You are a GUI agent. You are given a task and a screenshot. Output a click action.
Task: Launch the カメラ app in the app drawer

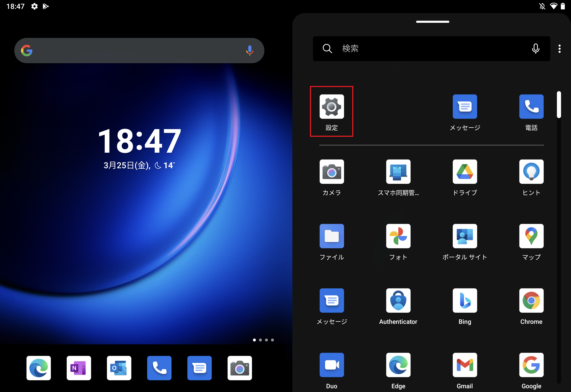point(332,172)
